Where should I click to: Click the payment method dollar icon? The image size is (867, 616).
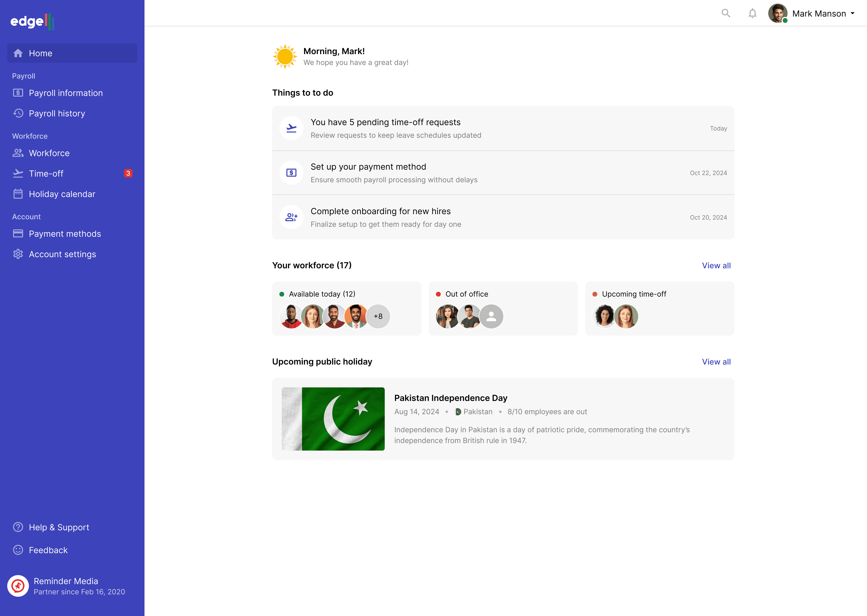(x=291, y=173)
